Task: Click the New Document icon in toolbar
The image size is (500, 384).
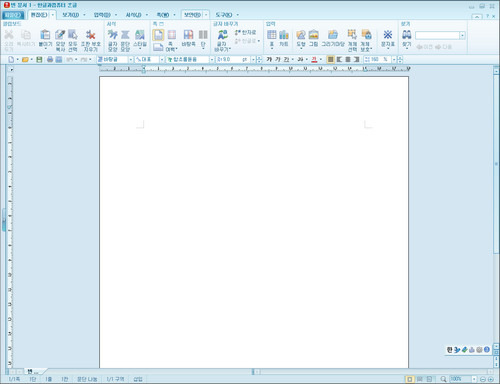Action: point(11,59)
